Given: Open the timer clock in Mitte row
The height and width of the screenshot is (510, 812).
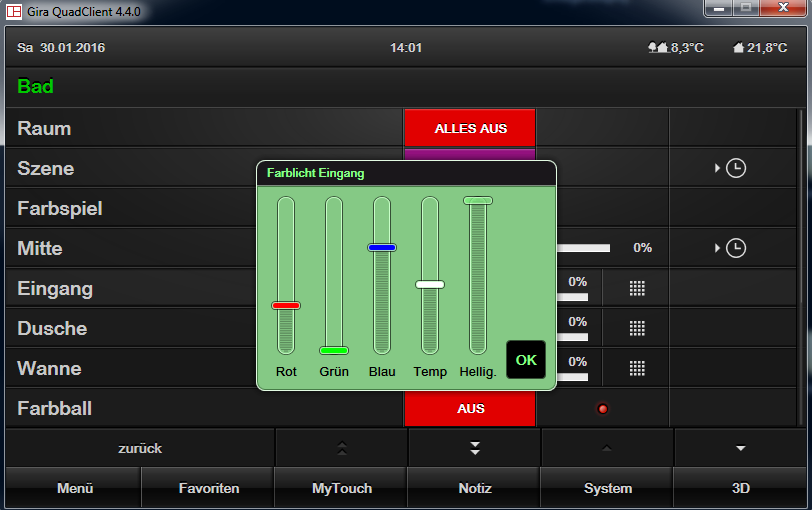Looking at the screenshot, I should pyautogui.click(x=735, y=248).
